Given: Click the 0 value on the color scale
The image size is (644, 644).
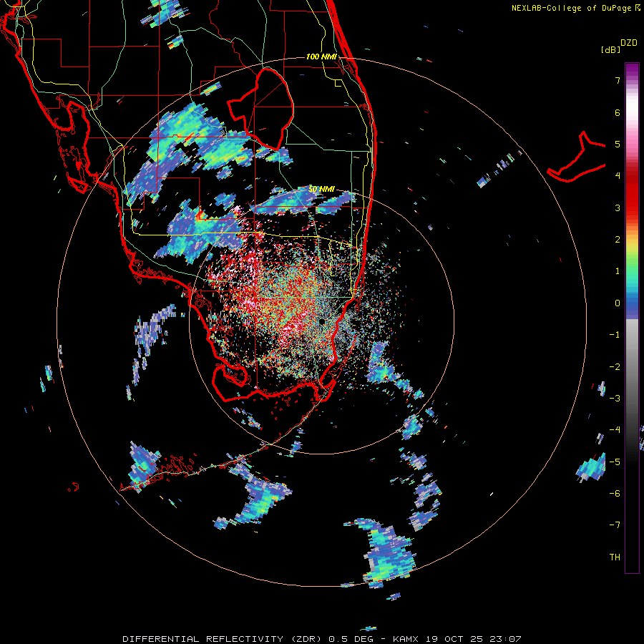Looking at the screenshot, I should pos(618,303).
